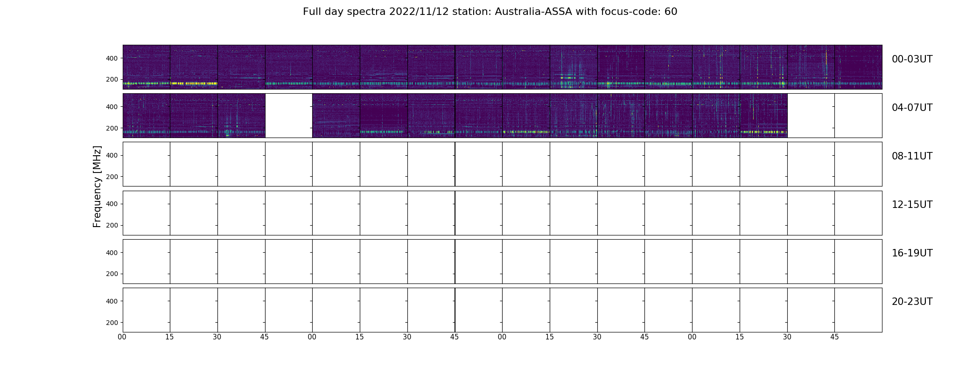980x373 pixels.
Task: Select the 200 tick label of the 04-07UT row
Action: (112, 128)
